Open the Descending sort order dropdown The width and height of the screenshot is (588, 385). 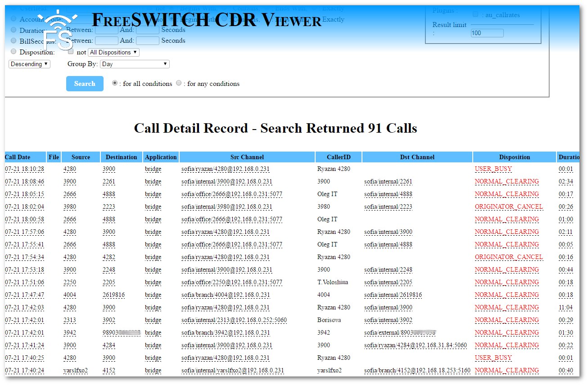tap(30, 64)
